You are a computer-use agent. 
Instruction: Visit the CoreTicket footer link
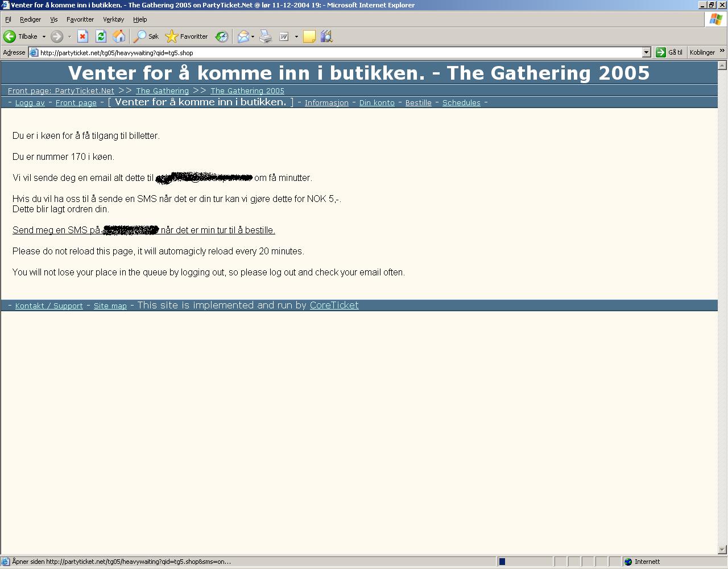coord(334,306)
